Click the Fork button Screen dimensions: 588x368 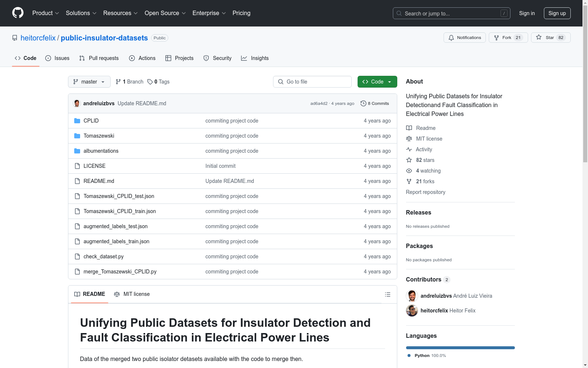[x=508, y=38]
